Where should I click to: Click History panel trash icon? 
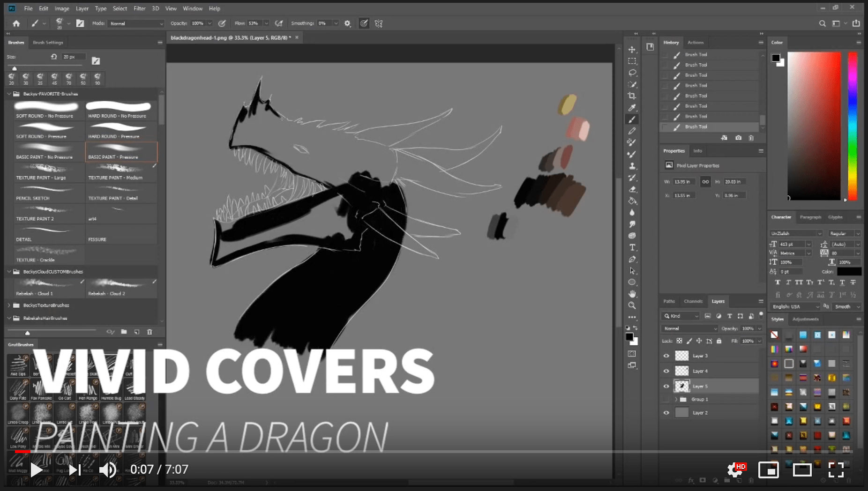tap(751, 138)
